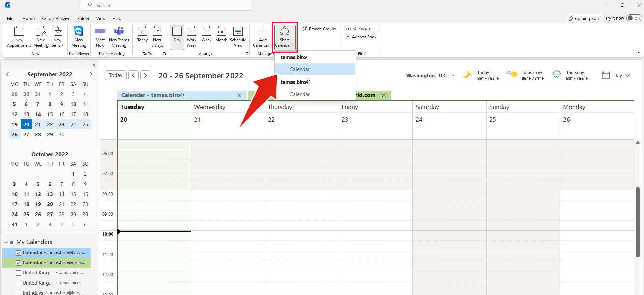Open the Day view dropdown at right
Viewport: 644px width, 295px height.
[616, 75]
